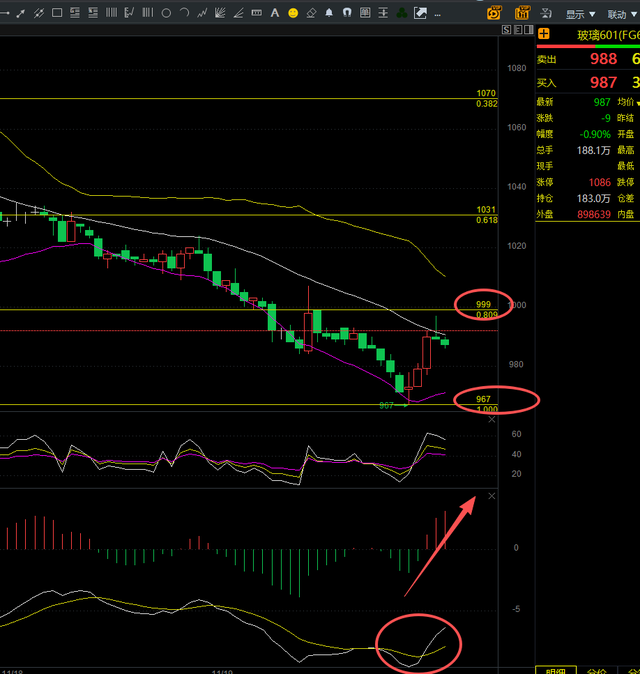640x674 pixels.
Task: Click the 涨停 value 1086
Action: click(x=600, y=182)
